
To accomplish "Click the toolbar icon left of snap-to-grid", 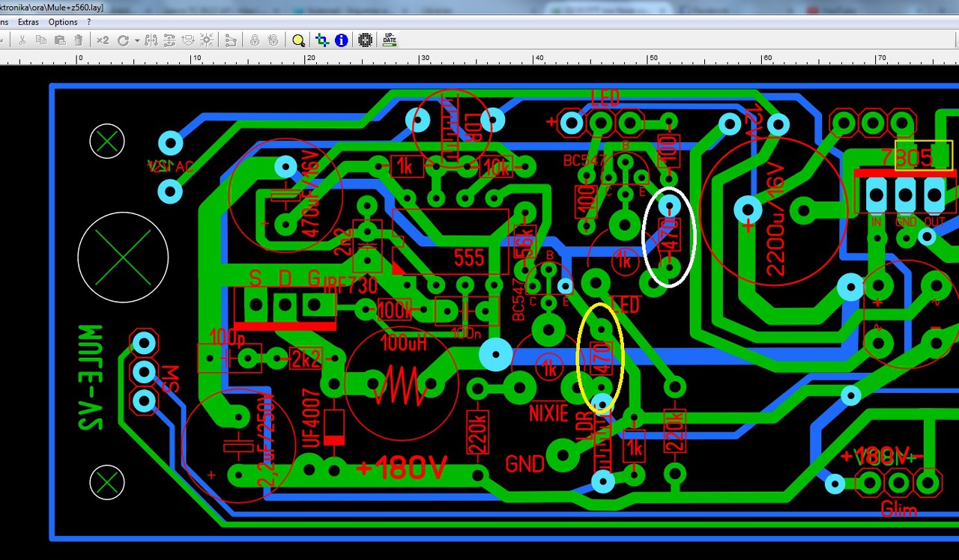I will (x=188, y=40).
